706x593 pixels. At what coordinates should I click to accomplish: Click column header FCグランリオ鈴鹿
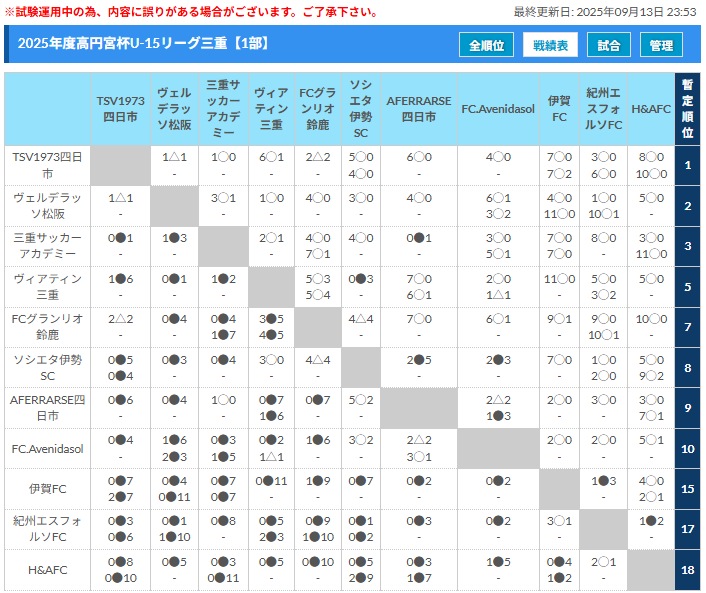tap(318, 109)
